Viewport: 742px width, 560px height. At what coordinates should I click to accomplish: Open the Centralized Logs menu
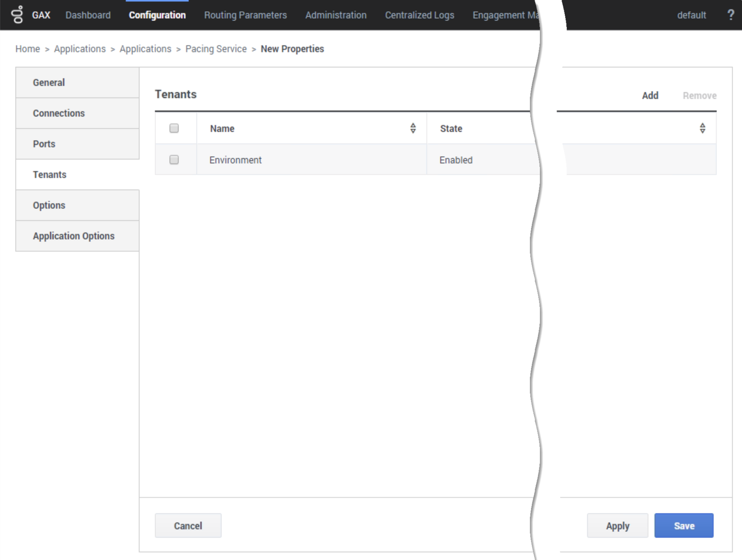[x=420, y=15]
